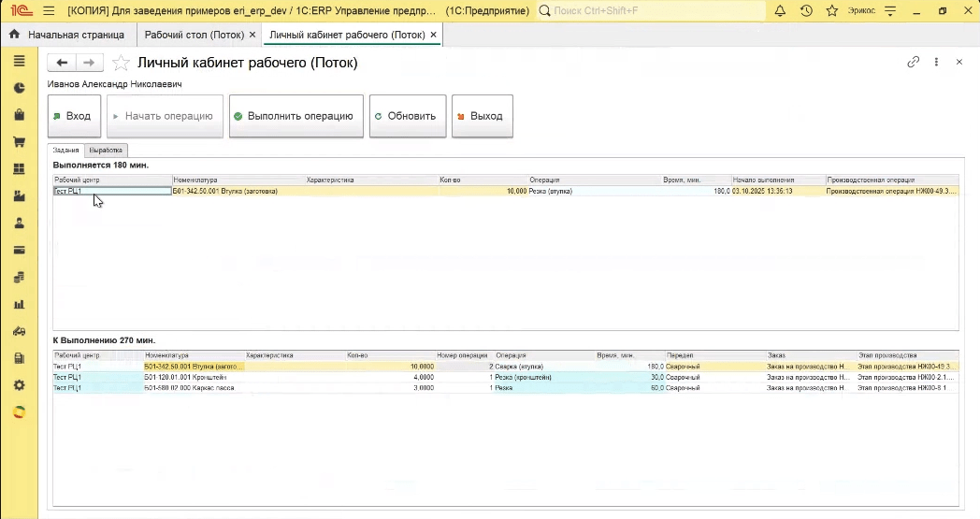Open the factory production section in sidebar
This screenshot has width=980, height=519.
[19, 196]
